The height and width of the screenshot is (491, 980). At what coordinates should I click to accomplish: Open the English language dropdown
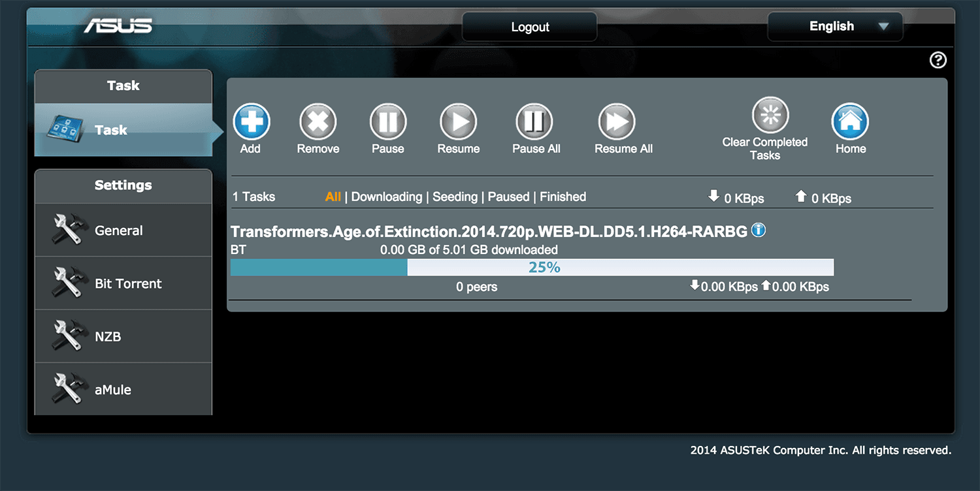pos(835,27)
